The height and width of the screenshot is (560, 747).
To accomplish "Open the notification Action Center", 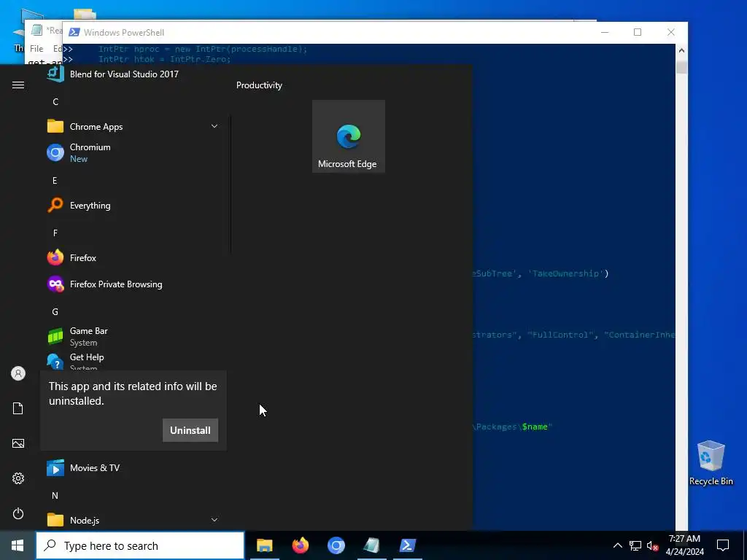I will [x=723, y=545].
